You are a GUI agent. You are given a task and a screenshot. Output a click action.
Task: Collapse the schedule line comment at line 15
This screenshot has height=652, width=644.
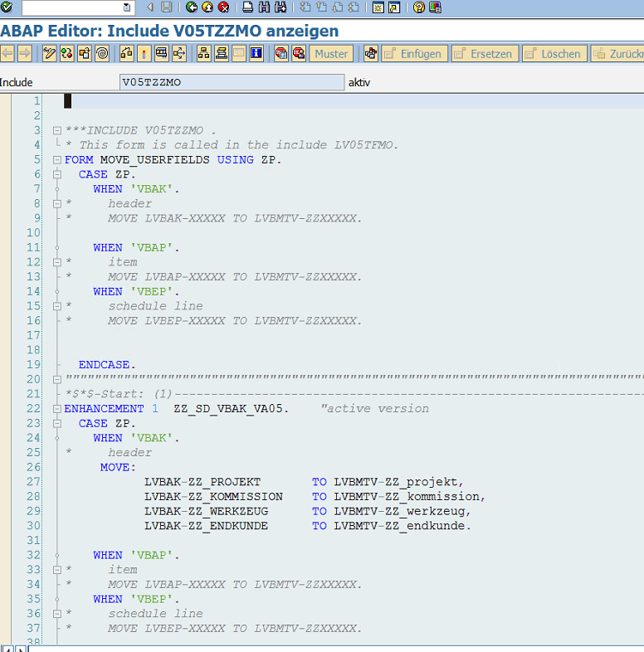(57, 306)
